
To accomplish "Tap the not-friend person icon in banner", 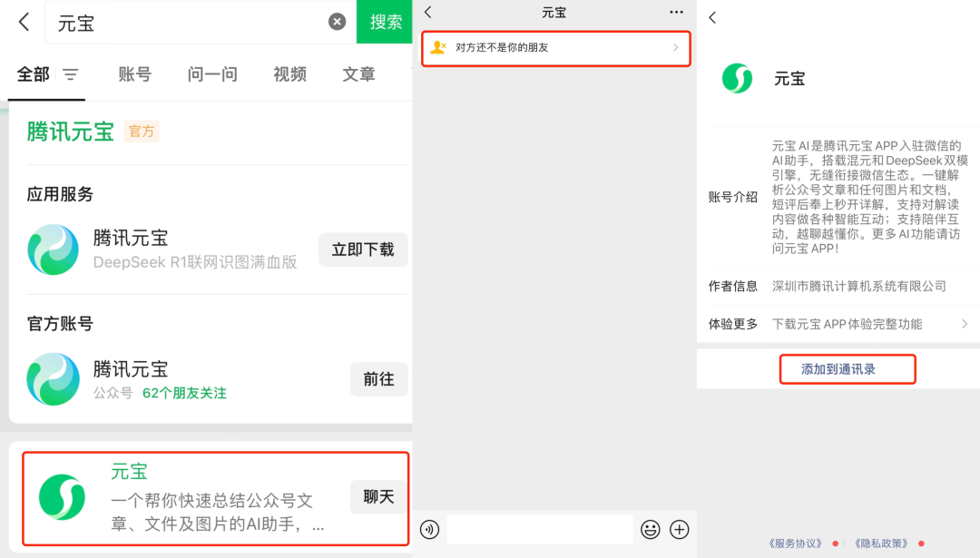I will coord(438,47).
